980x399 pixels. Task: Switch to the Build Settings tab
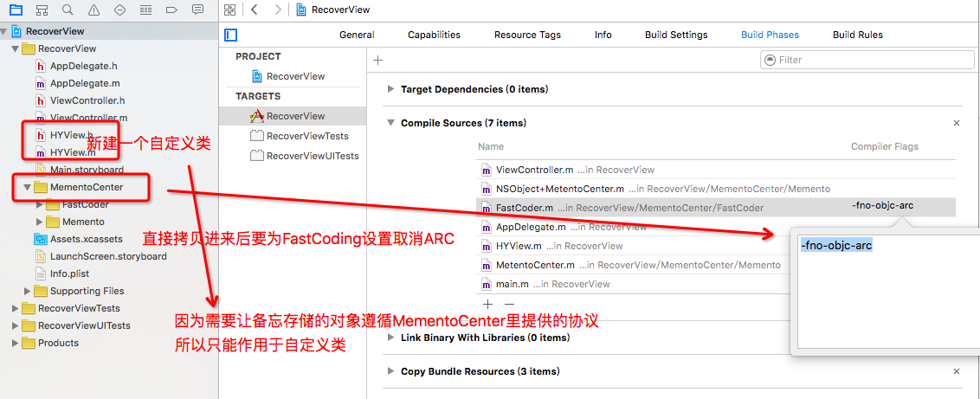[676, 35]
